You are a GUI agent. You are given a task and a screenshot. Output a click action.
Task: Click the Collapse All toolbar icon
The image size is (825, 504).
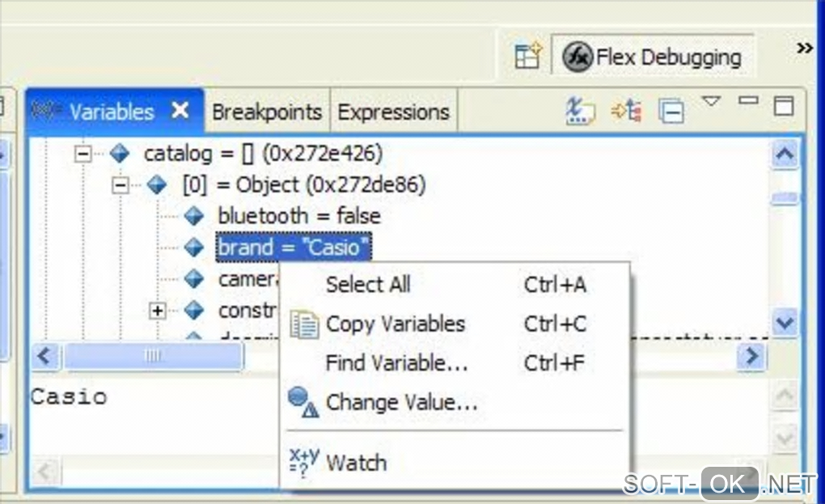click(671, 110)
